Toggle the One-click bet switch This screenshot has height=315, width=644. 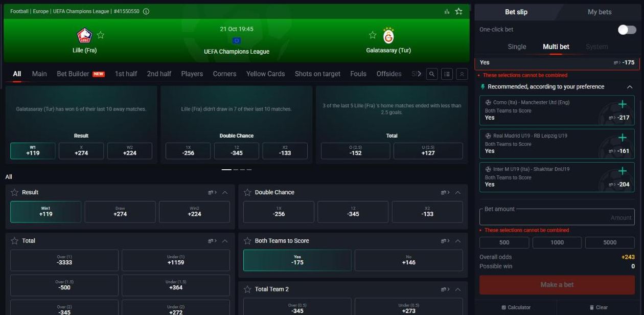click(x=627, y=30)
